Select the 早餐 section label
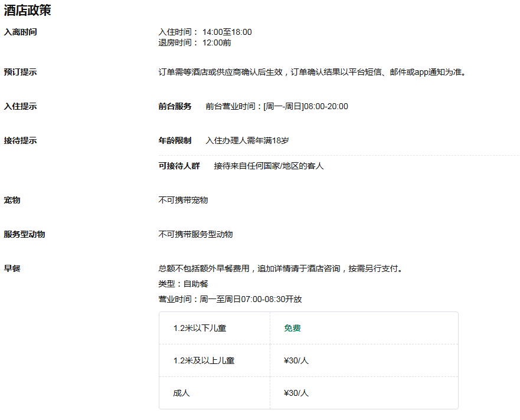 click(x=12, y=268)
